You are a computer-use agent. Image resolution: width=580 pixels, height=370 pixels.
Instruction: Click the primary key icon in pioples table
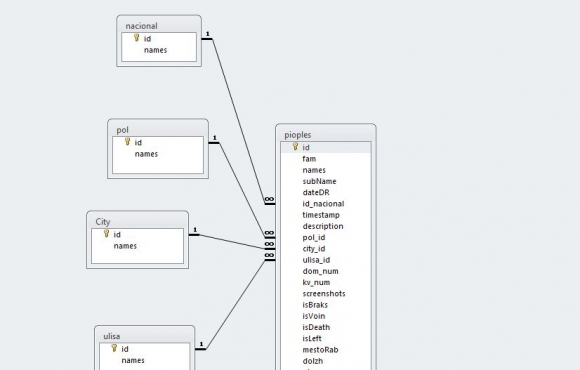pyautogui.click(x=295, y=147)
